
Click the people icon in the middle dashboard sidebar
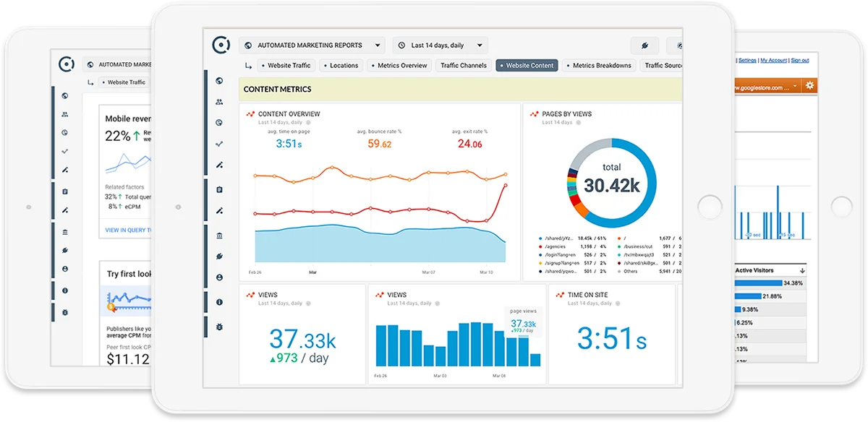point(219,102)
